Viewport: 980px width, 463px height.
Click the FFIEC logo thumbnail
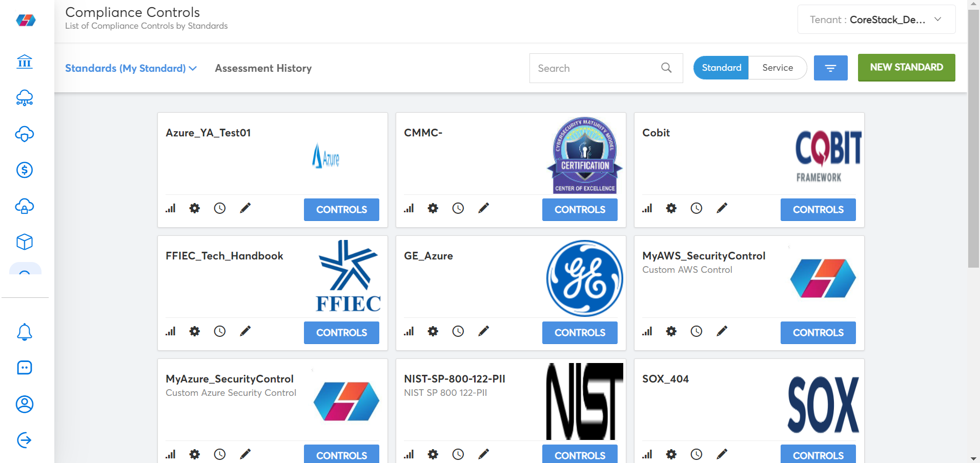349,276
